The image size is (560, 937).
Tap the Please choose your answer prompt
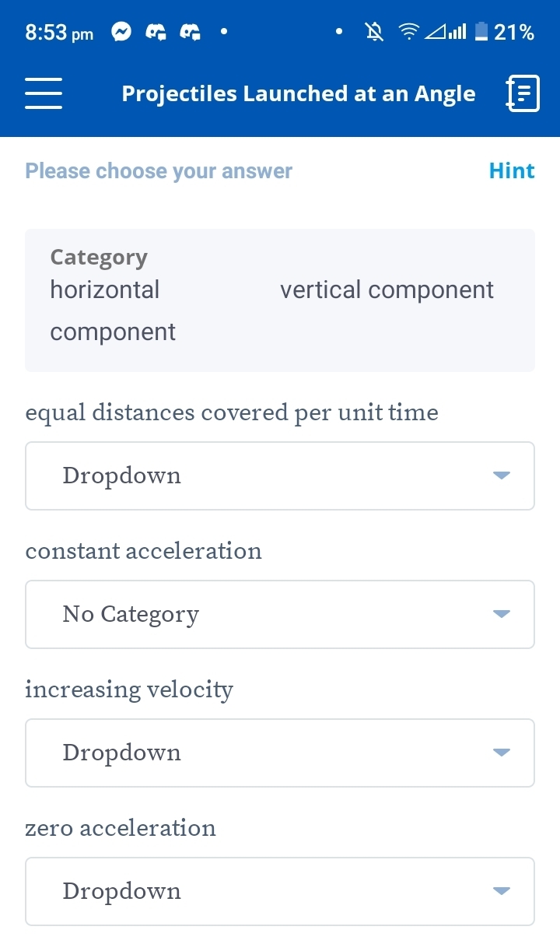pos(159,171)
